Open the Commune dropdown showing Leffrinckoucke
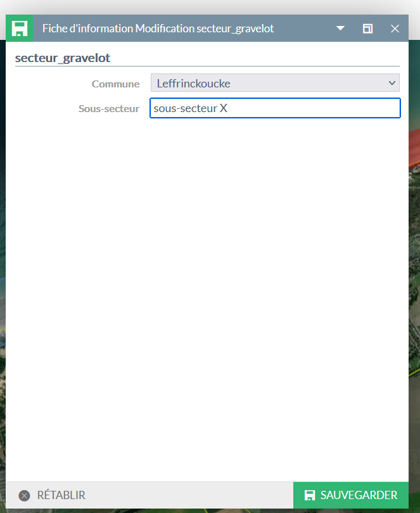Screen dimensions: 420x513 pos(275,83)
